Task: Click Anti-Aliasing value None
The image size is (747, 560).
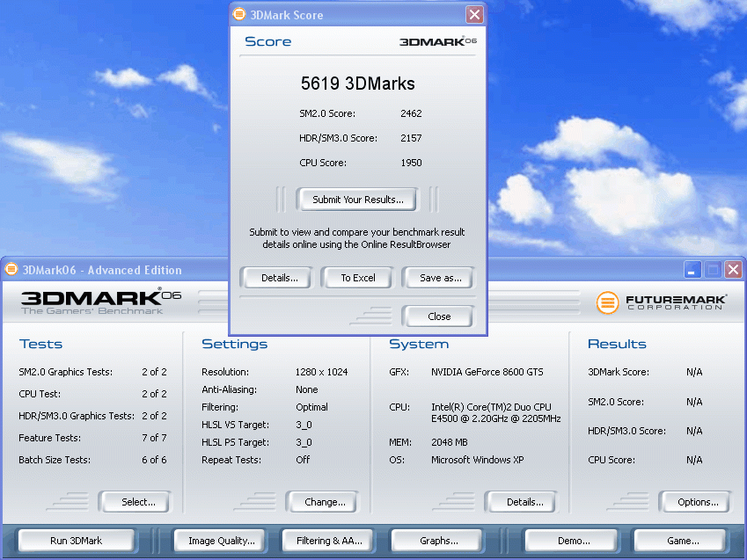Action: 307,389
